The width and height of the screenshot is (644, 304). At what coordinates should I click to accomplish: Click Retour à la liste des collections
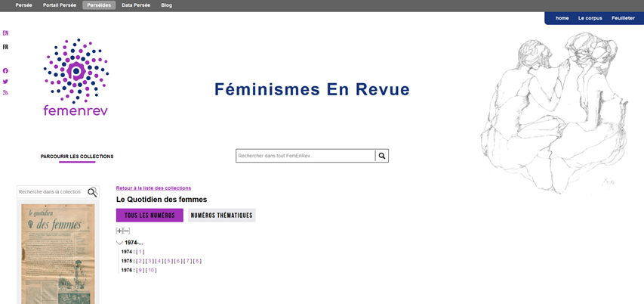point(153,188)
